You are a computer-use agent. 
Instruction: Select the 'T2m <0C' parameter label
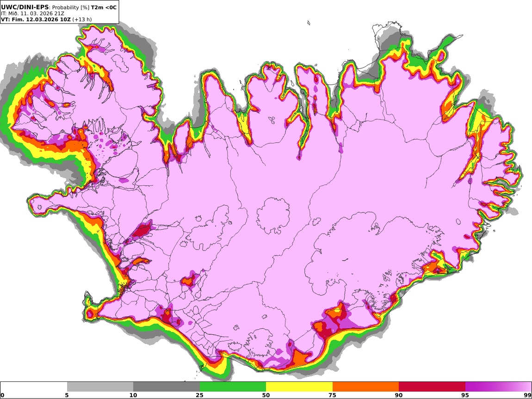click(x=104, y=7)
